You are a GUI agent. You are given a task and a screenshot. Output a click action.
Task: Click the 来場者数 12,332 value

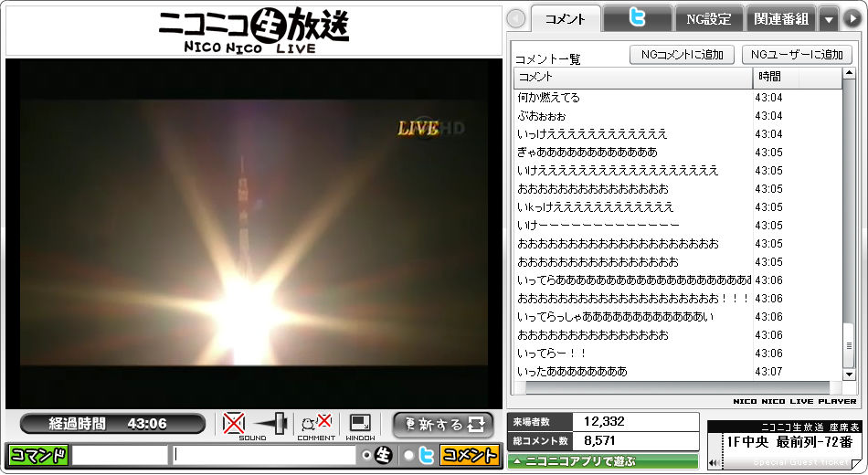(604, 421)
